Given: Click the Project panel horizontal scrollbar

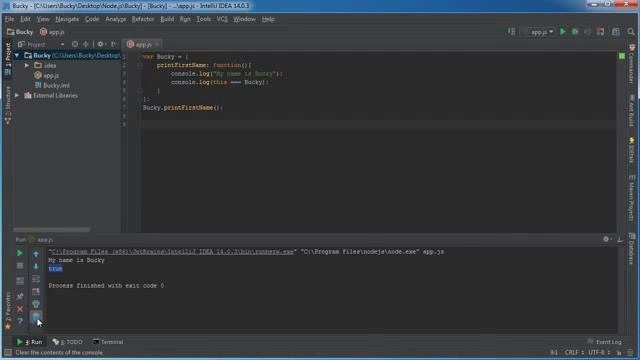Looking at the screenshot, I should 51,230.
